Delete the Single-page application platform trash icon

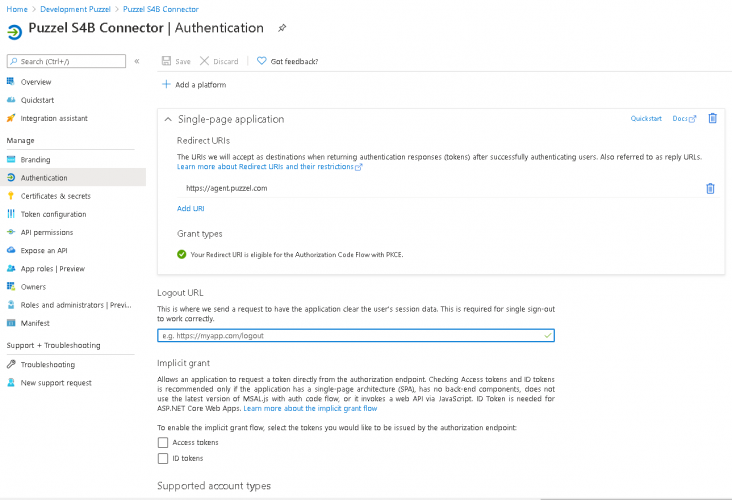[712, 118]
